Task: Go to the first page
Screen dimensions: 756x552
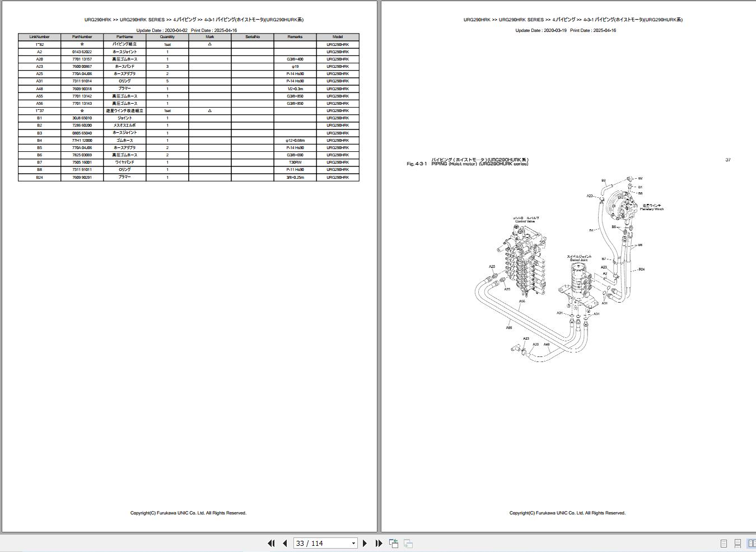Action: click(x=271, y=543)
